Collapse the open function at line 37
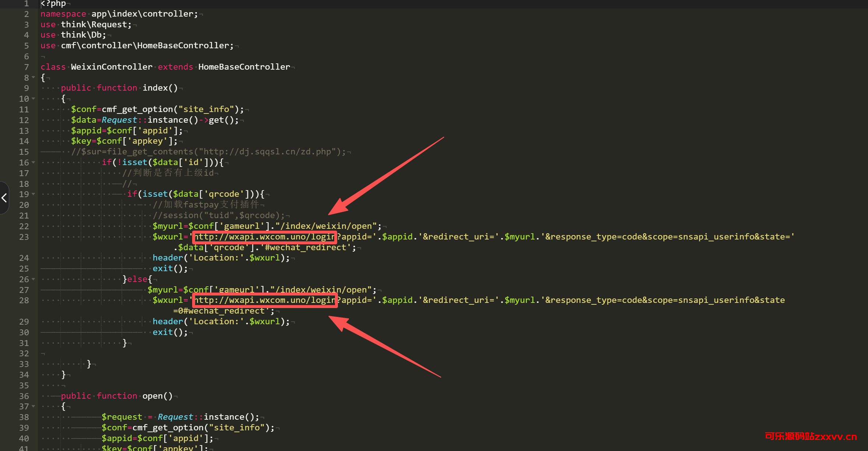This screenshot has width=868, height=451. coord(33,406)
